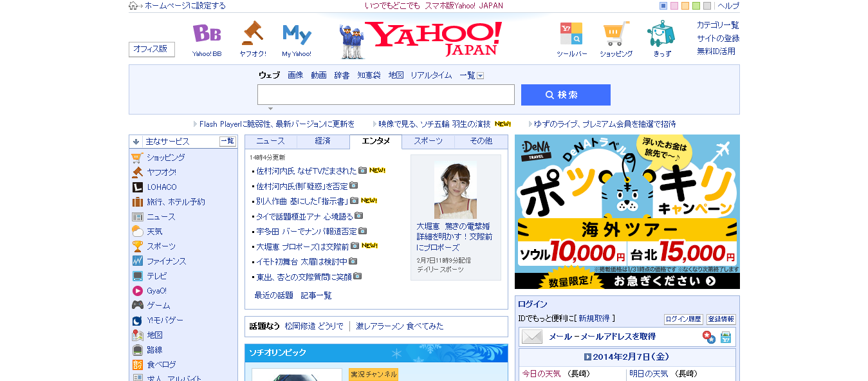868x381 pixels.
Task: Click 激レアラーメン 食べてみた trending topic
Action: click(x=400, y=326)
